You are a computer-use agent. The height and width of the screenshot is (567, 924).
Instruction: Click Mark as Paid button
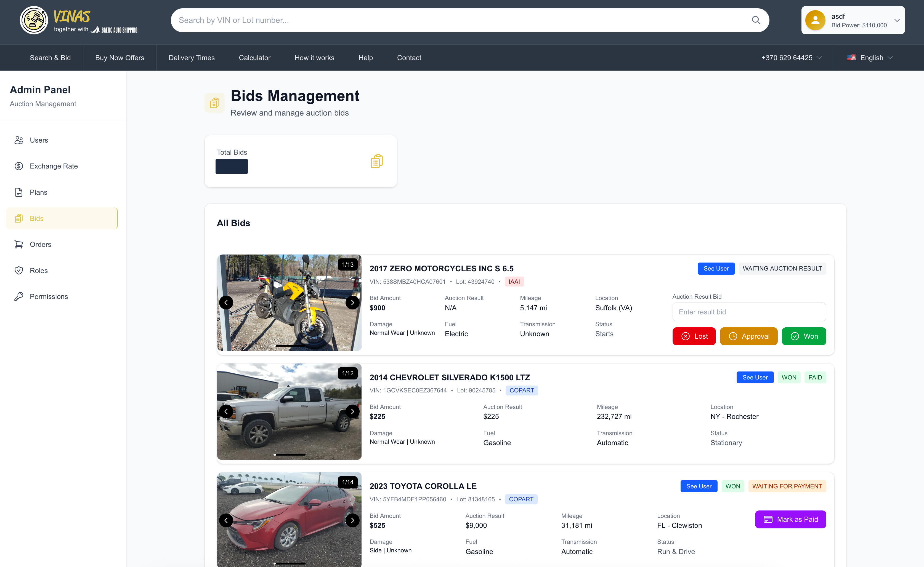tap(790, 519)
